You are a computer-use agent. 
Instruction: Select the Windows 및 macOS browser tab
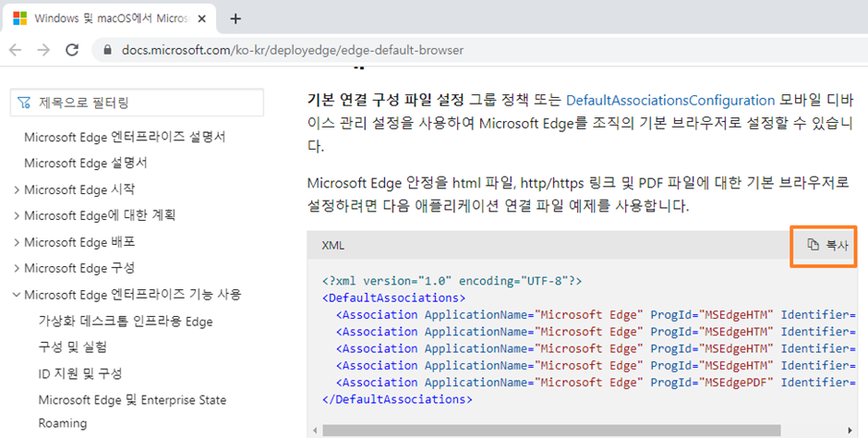pos(109,18)
